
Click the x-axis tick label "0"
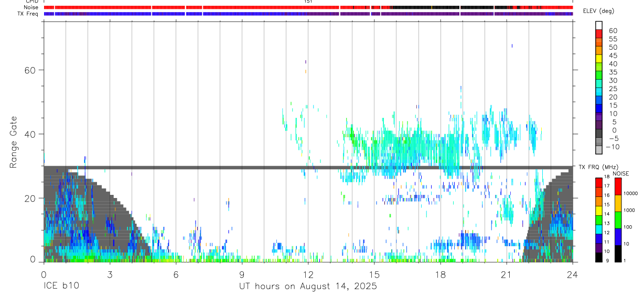click(x=44, y=273)
